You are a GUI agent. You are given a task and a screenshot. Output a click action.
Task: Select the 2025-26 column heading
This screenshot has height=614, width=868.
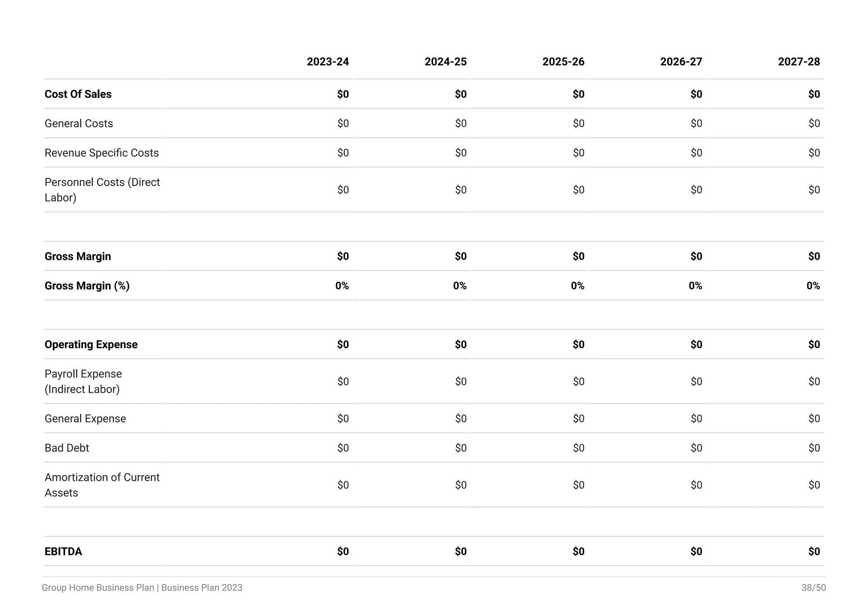563,62
